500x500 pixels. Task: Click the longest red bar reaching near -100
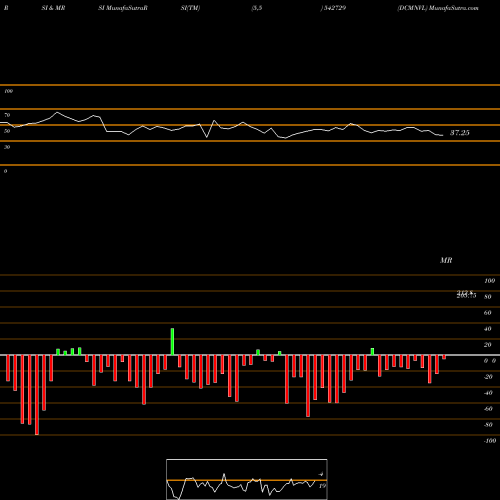click(x=37, y=395)
